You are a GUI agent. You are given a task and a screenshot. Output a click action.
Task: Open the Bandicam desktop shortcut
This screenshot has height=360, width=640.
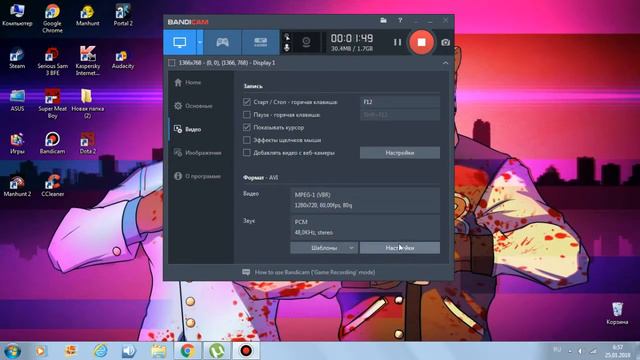point(52,143)
